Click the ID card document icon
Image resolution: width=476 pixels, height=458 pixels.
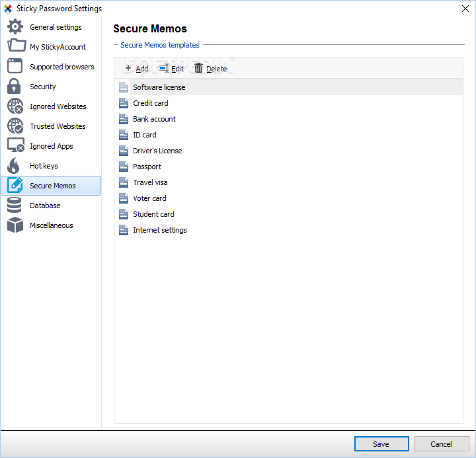click(123, 135)
